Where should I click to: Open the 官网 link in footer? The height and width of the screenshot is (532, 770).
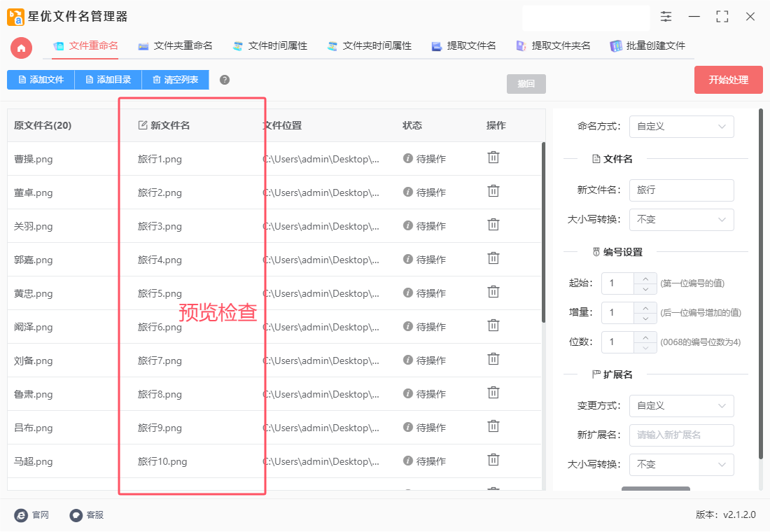pyautogui.click(x=41, y=515)
